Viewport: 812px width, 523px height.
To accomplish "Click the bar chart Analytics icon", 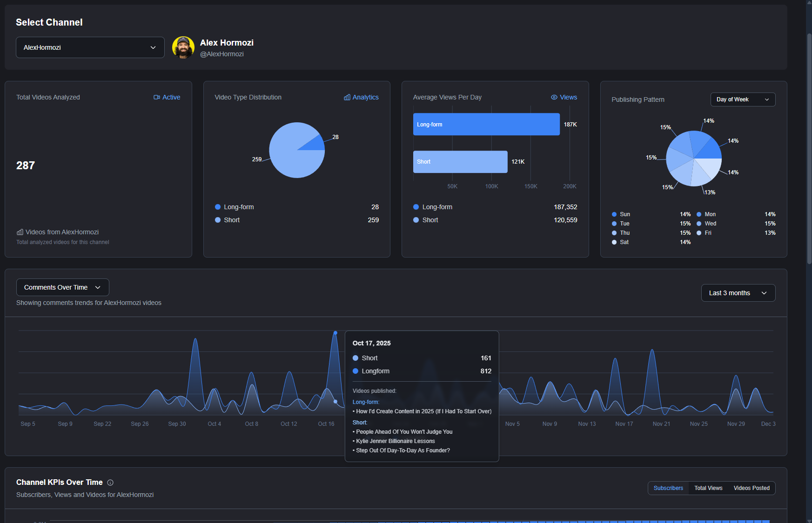I will tap(347, 97).
